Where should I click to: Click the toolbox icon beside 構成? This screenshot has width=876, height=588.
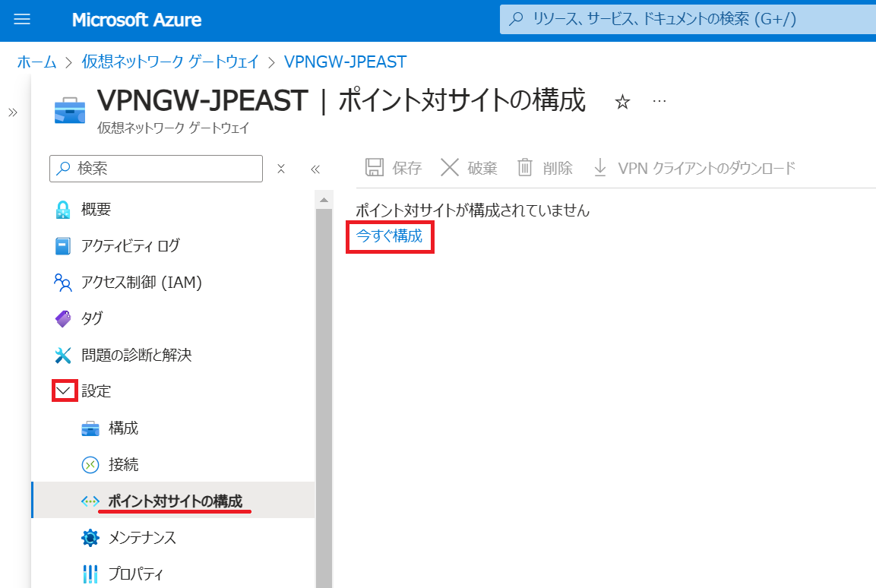pyautogui.click(x=90, y=429)
